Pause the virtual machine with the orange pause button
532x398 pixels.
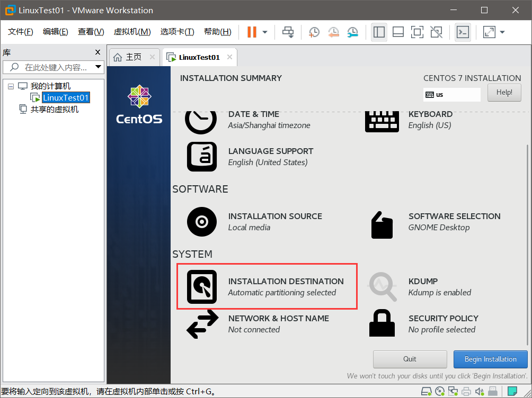[252, 32]
